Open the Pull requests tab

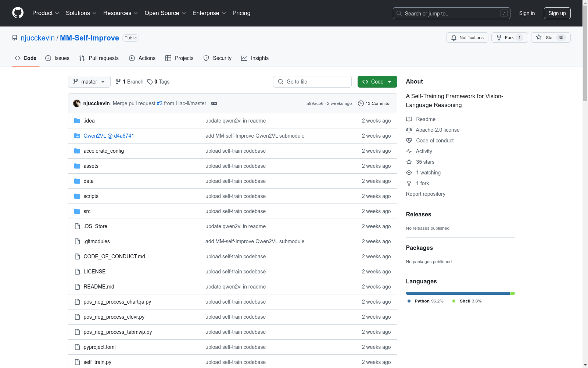99,58
